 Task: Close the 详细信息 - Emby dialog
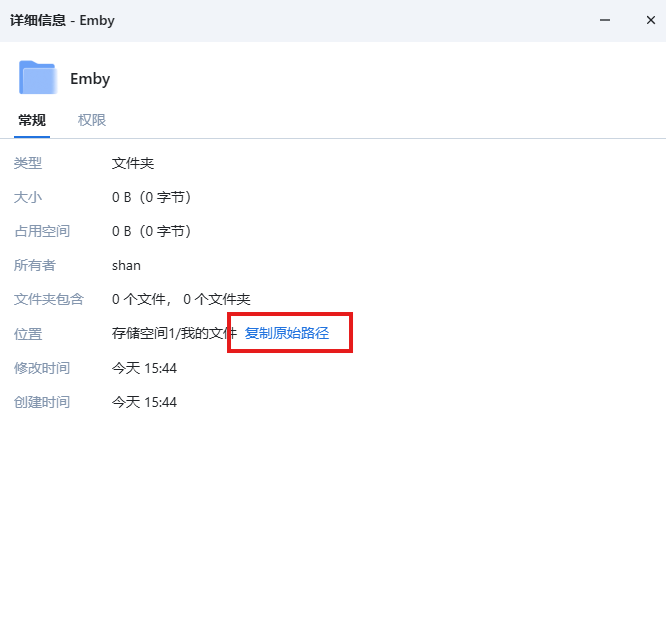(x=650, y=20)
